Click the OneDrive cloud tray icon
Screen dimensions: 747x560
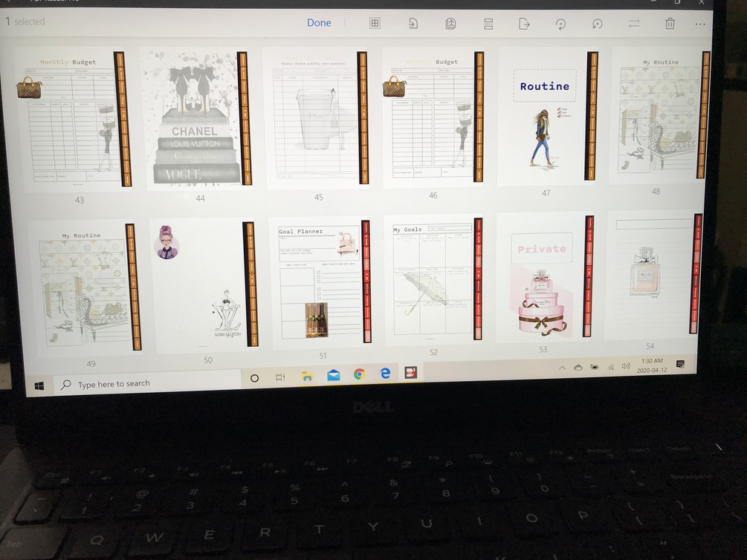tap(578, 367)
